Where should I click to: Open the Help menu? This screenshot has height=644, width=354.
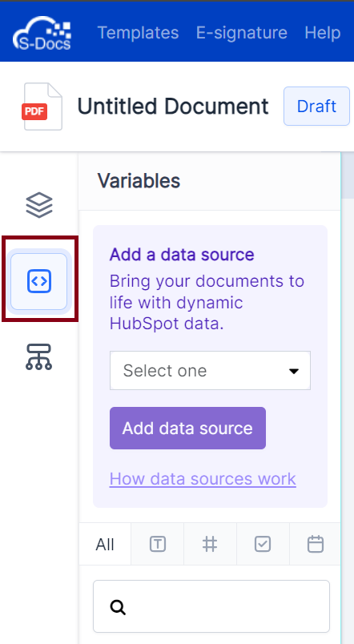323,33
